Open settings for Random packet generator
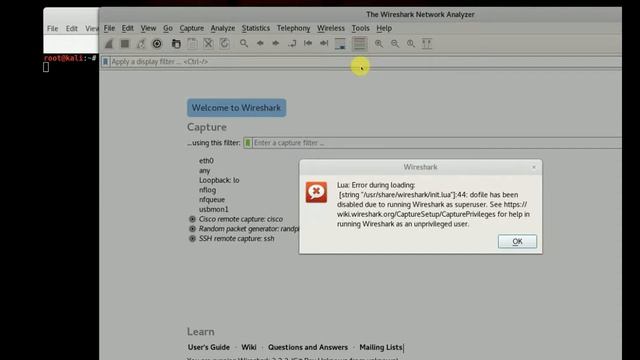 tap(192, 229)
